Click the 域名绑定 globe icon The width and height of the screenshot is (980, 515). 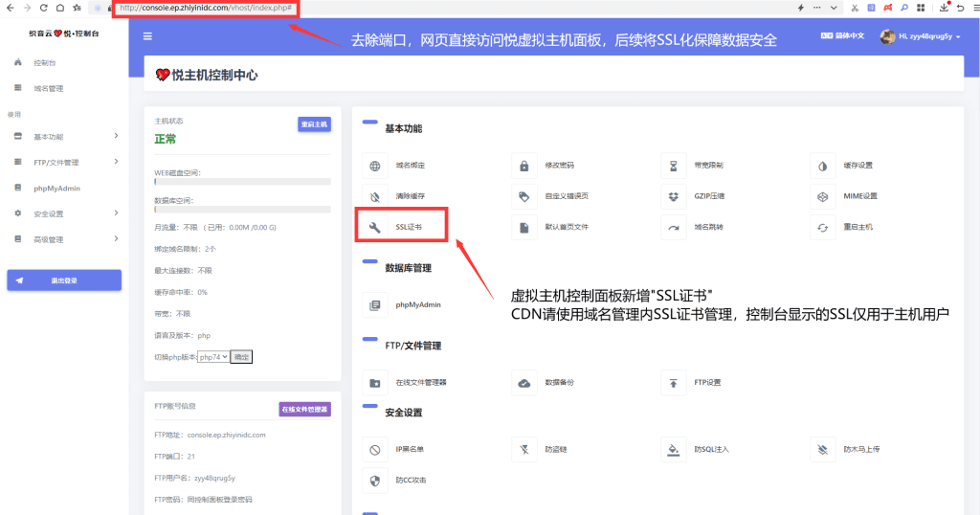click(374, 166)
